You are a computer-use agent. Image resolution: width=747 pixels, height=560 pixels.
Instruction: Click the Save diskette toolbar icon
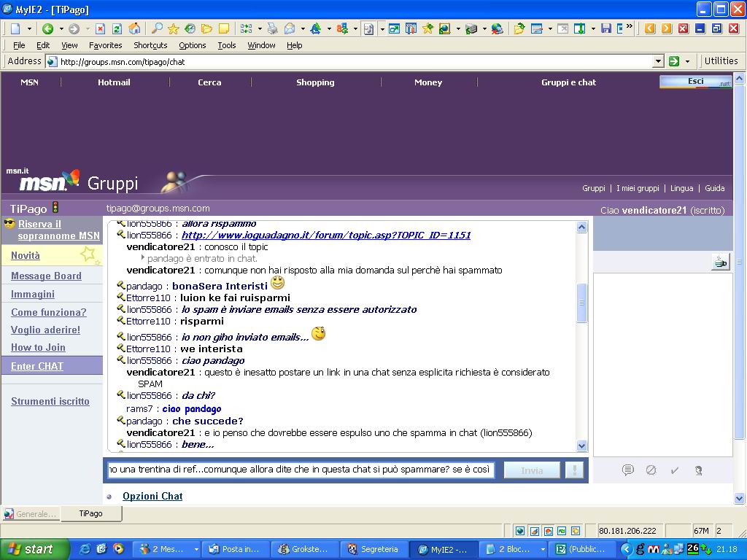tap(606, 28)
